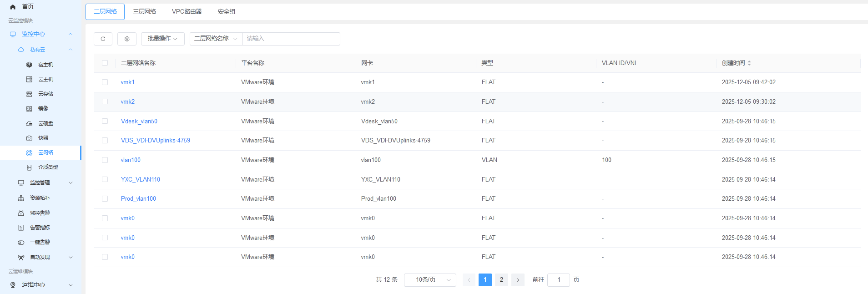Click the 云网络 globe icon
Image resolution: width=868 pixels, height=294 pixels.
[x=29, y=152]
